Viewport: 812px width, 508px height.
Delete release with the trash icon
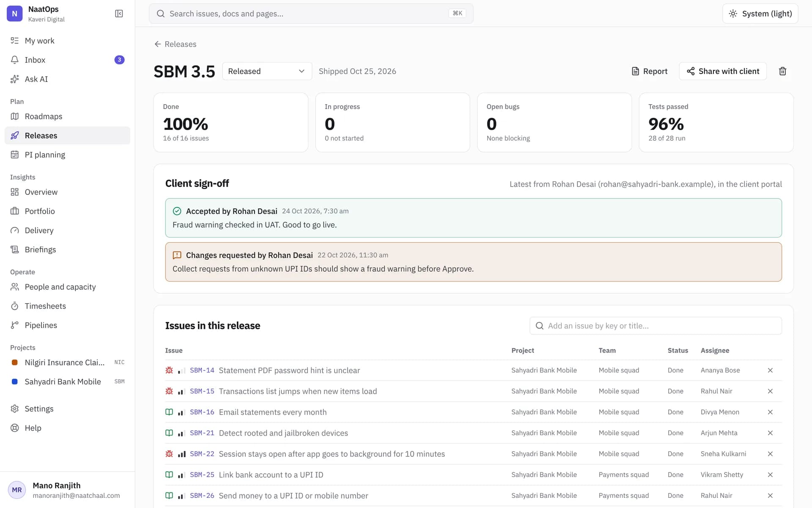[x=782, y=71]
